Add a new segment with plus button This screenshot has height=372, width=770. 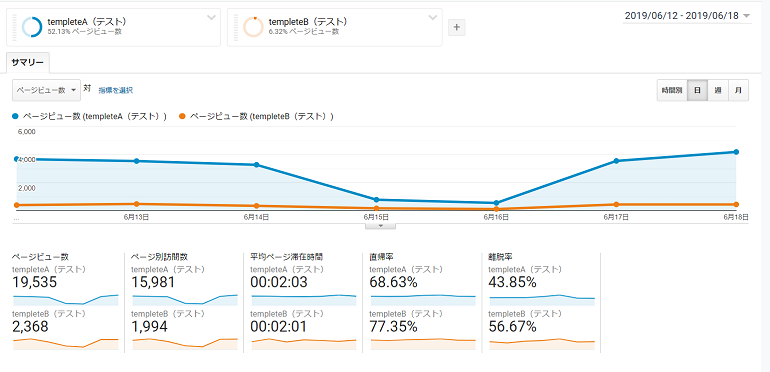(x=457, y=27)
